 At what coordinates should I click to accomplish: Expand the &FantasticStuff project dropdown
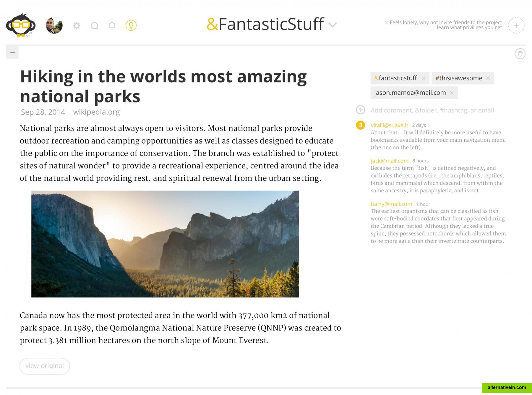pyautogui.click(x=333, y=25)
